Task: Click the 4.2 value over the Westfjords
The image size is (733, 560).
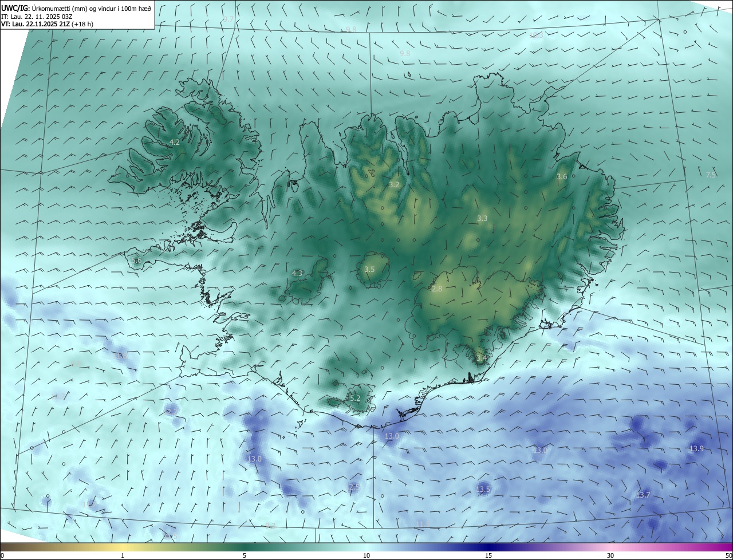Action: (x=175, y=142)
